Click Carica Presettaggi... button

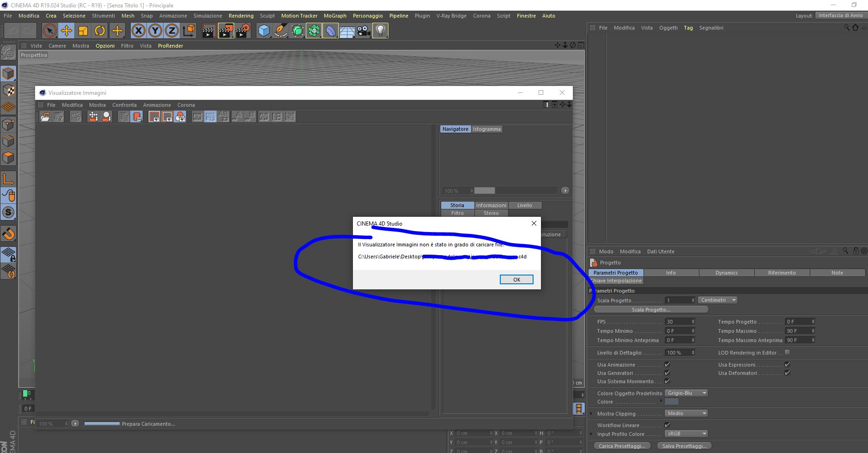click(622, 446)
